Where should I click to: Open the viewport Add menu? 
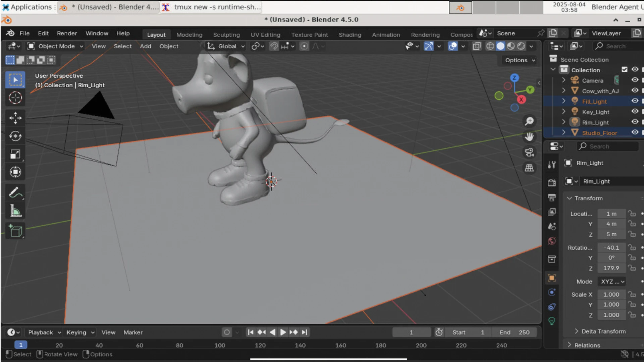pyautogui.click(x=145, y=46)
